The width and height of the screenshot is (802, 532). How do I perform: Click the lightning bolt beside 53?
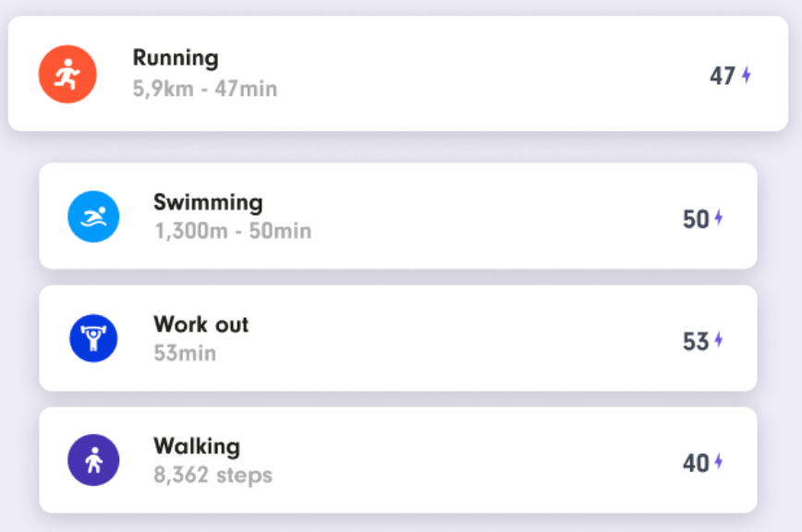[719, 341]
